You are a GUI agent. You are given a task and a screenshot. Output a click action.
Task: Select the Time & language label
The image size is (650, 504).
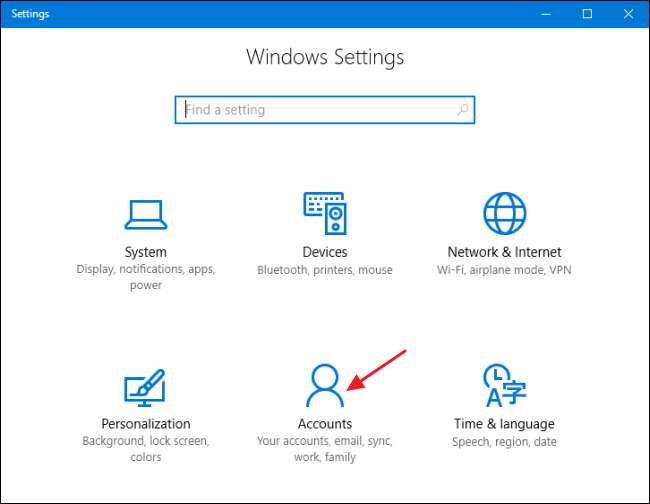pos(504,424)
